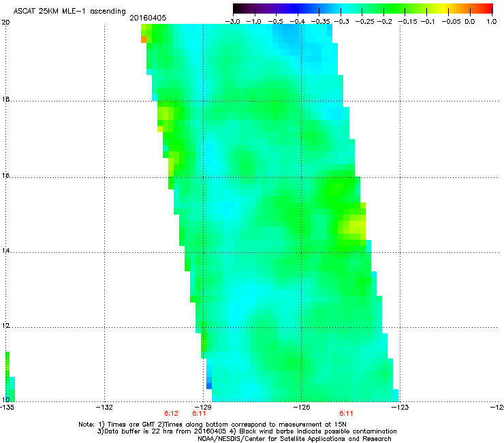Viewport: 504px width, 443px height.
Task: Select the -0.15 colorbar label
Action: 408,22
